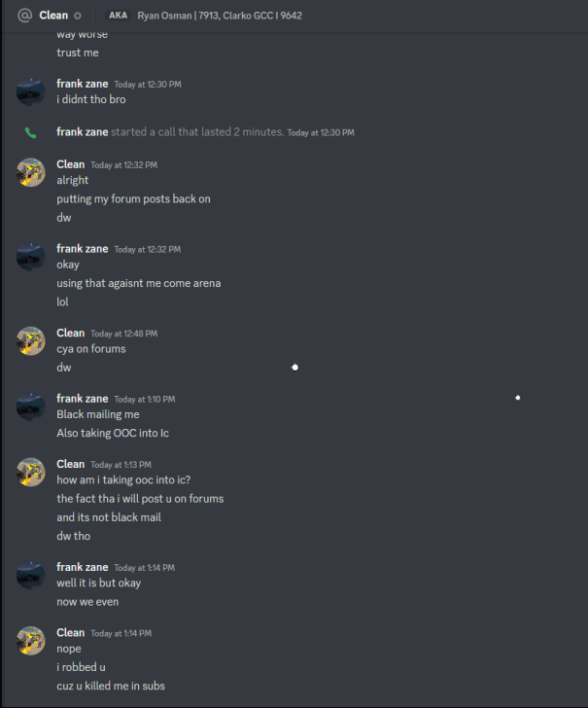Select message 'using that agaisnt me come arena'
The width and height of the screenshot is (588, 708).
pyautogui.click(x=139, y=283)
